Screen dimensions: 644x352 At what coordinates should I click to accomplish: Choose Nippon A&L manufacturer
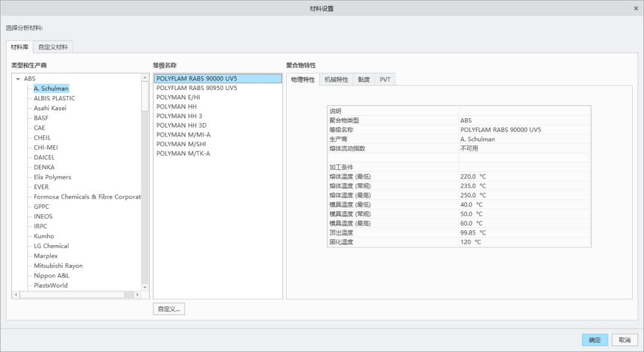pos(51,276)
